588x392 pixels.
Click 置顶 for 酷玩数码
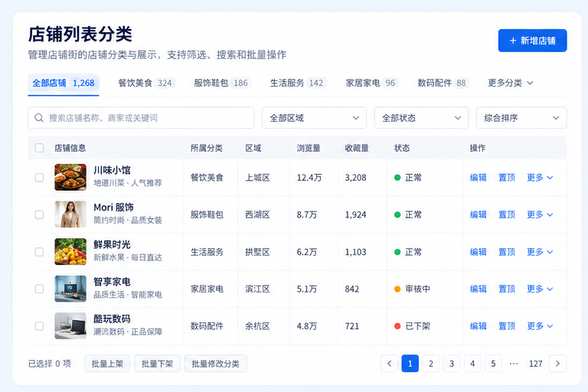[507, 326]
